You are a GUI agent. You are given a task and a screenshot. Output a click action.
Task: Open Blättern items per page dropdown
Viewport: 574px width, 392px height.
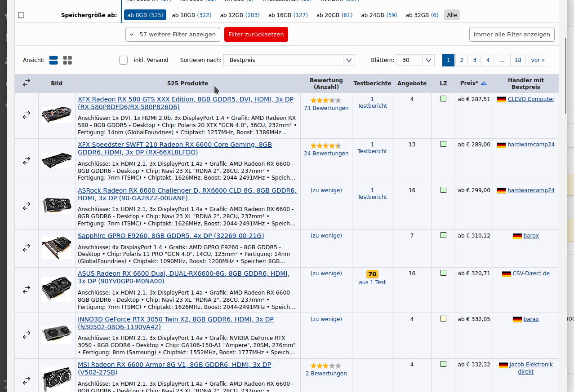pyautogui.click(x=415, y=60)
